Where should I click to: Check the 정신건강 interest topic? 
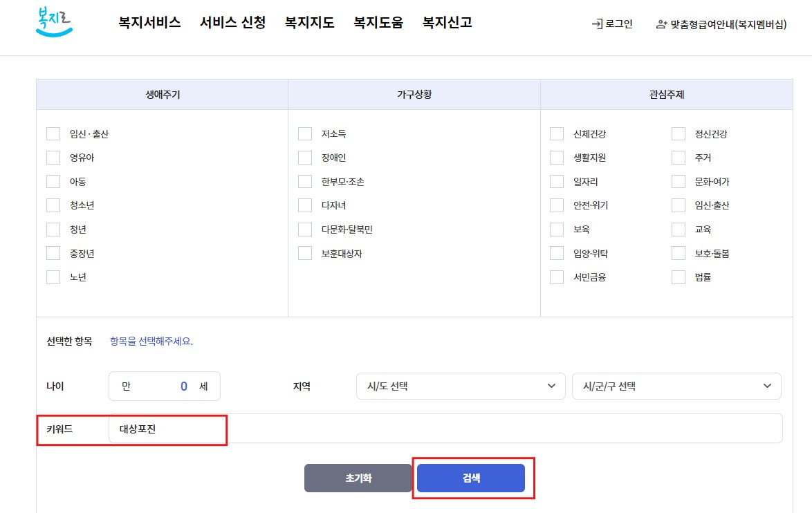click(x=679, y=133)
